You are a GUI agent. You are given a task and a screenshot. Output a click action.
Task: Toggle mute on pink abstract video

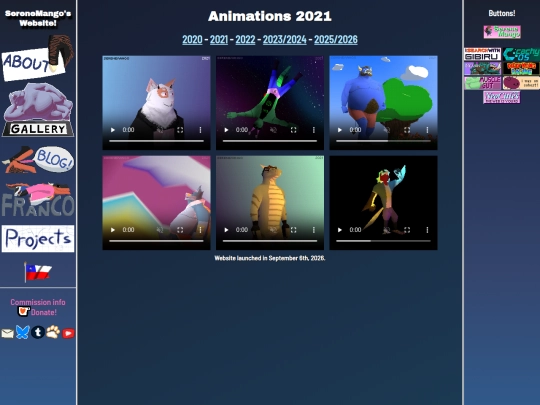[160, 230]
